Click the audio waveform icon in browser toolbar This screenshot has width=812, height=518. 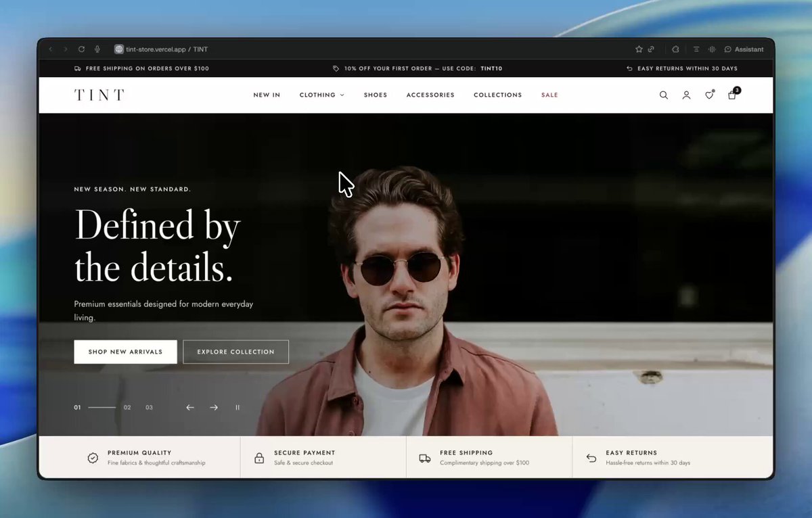coord(712,49)
